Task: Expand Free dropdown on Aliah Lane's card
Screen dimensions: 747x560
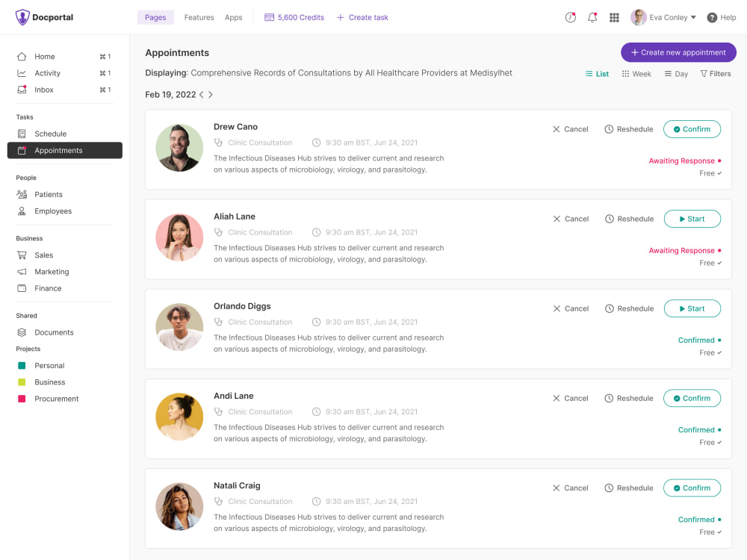Action: [719, 263]
